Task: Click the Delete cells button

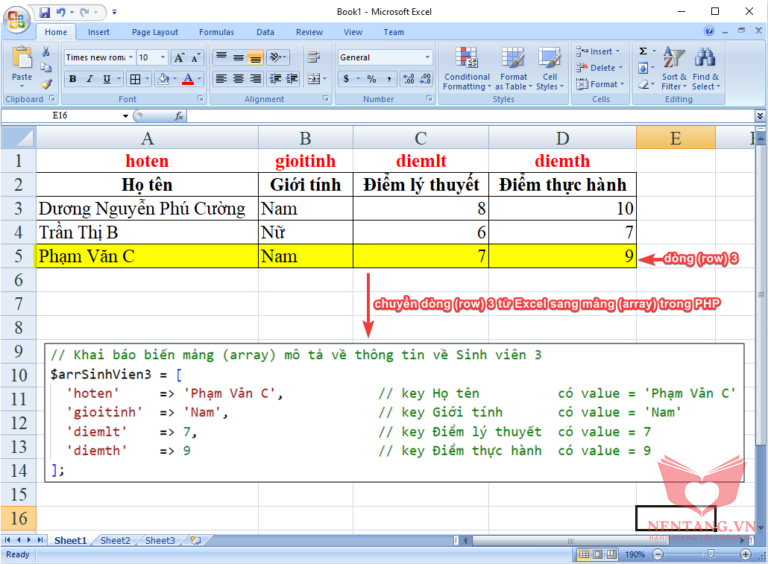Action: (602, 68)
